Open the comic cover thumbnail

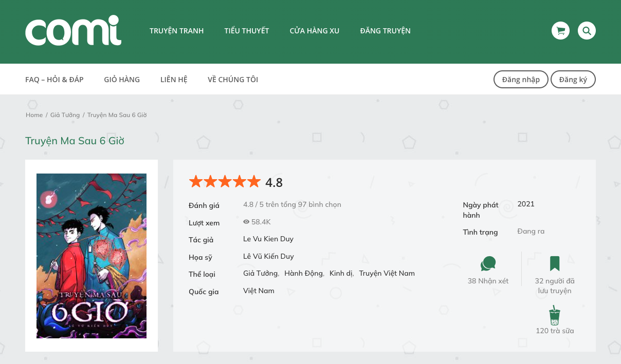click(92, 256)
